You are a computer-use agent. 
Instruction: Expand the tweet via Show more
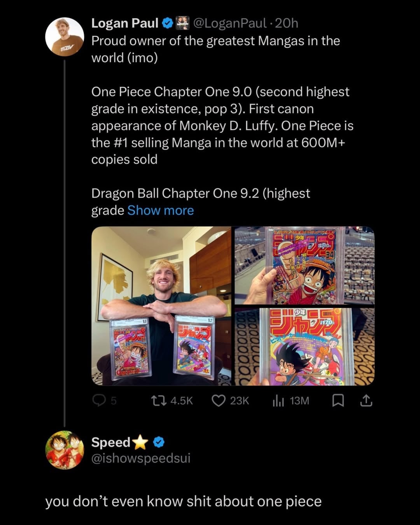[160, 210]
